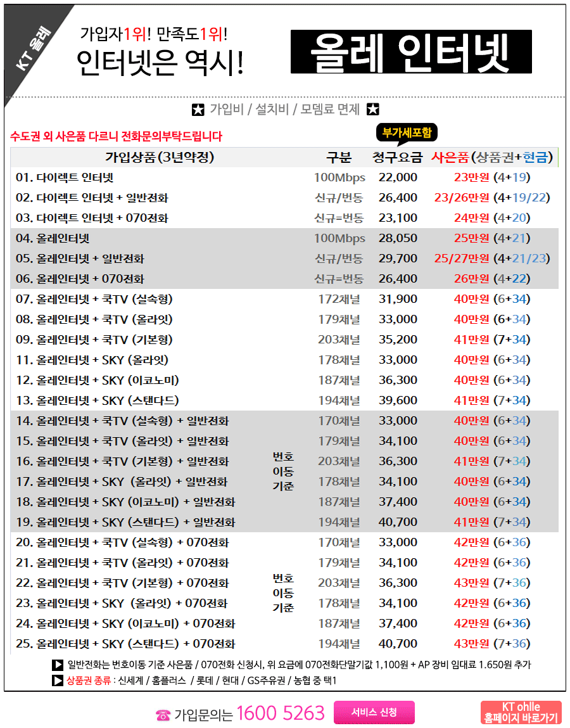This screenshot has width=570, height=728.
Task: Click the star icon left of 가입비
Action: tap(198, 110)
